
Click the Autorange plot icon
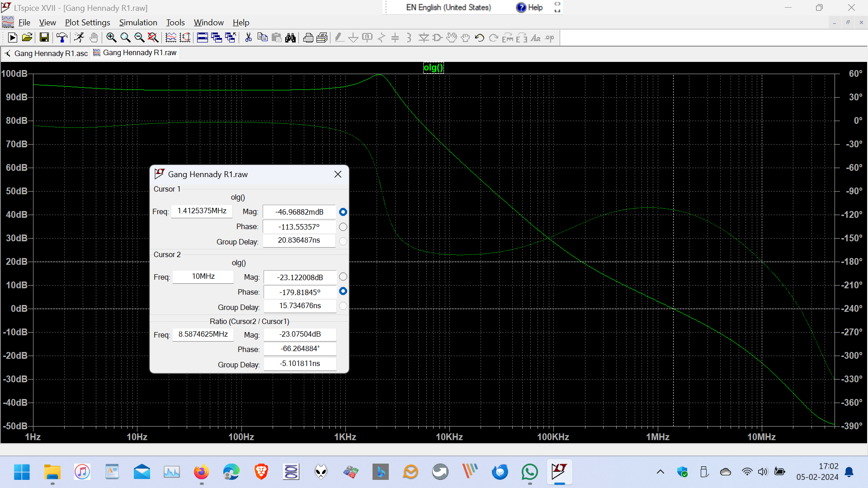click(171, 38)
